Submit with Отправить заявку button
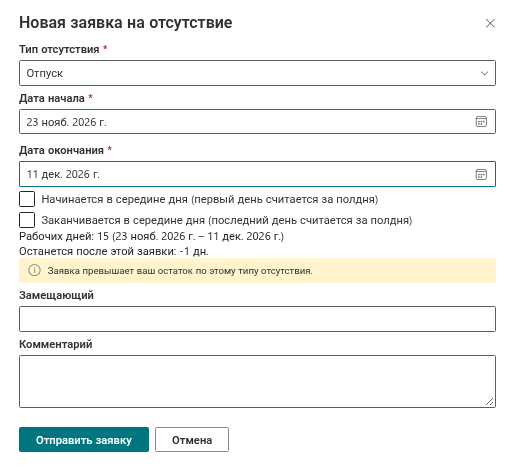This screenshot has width=507, height=469. click(x=84, y=440)
